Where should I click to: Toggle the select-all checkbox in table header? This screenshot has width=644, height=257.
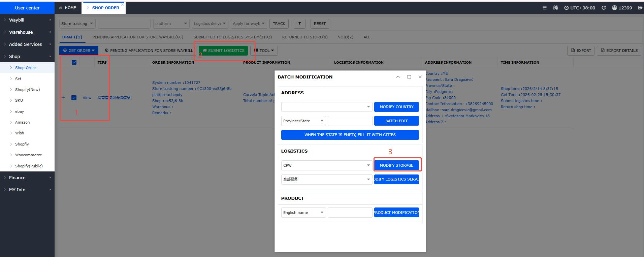[74, 62]
